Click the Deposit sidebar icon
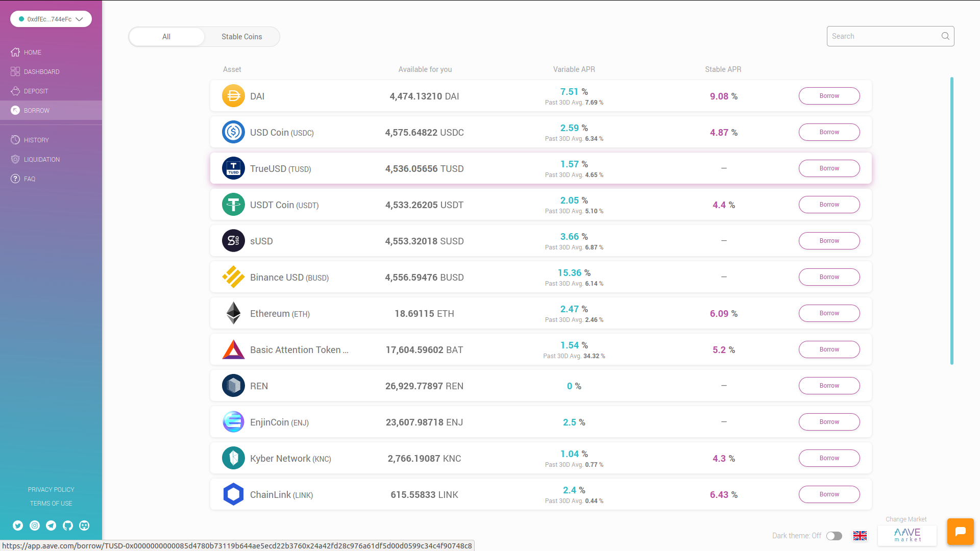This screenshot has height=551, width=980. pyautogui.click(x=15, y=91)
